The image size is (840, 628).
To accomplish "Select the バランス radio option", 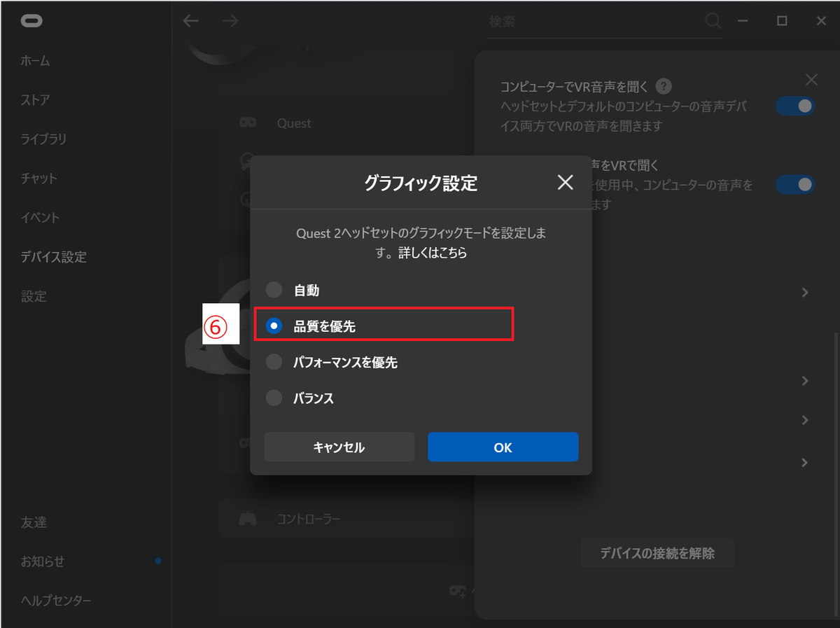I will (274, 398).
